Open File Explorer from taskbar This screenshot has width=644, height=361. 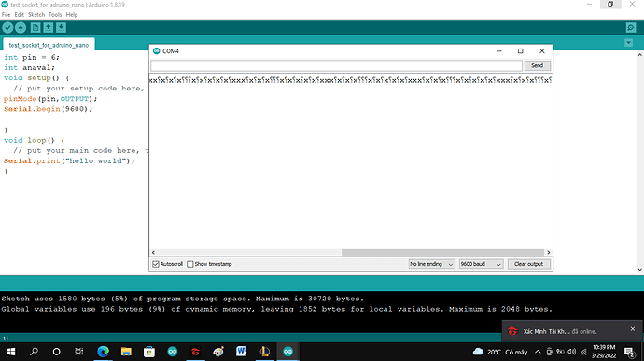coord(126,352)
